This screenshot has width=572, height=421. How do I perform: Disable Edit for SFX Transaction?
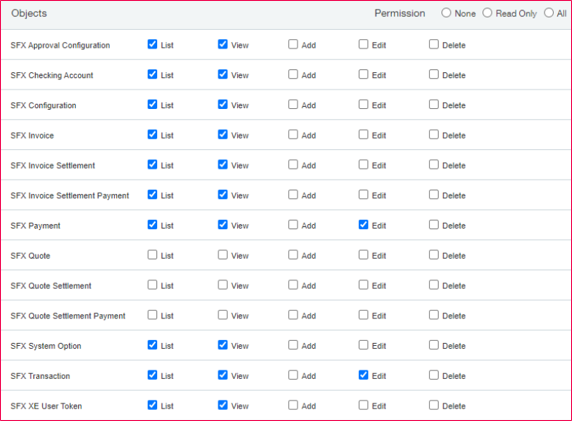pyautogui.click(x=363, y=375)
